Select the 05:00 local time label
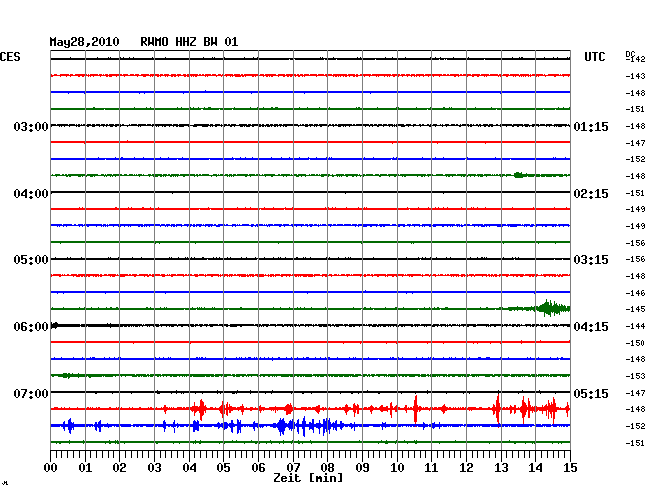 click(31, 260)
